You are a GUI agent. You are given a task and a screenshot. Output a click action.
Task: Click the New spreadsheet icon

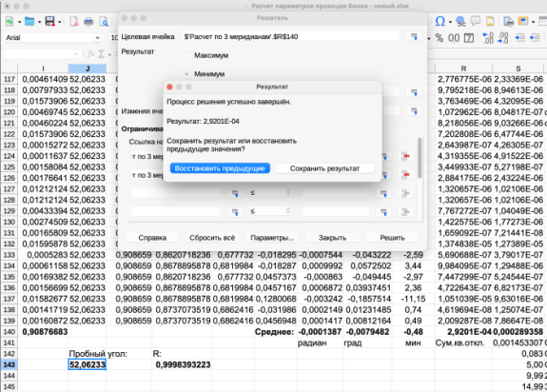[x=10, y=22]
